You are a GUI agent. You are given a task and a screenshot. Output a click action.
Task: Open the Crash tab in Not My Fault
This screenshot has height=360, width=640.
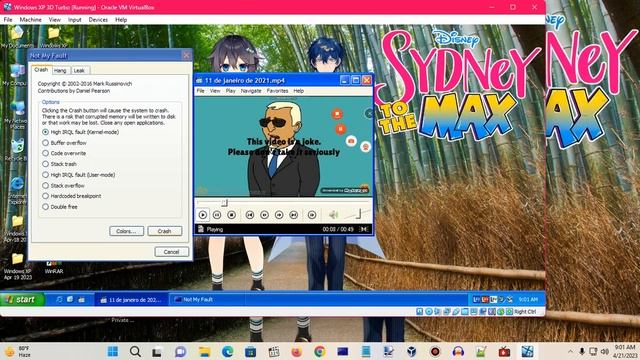[x=41, y=70]
